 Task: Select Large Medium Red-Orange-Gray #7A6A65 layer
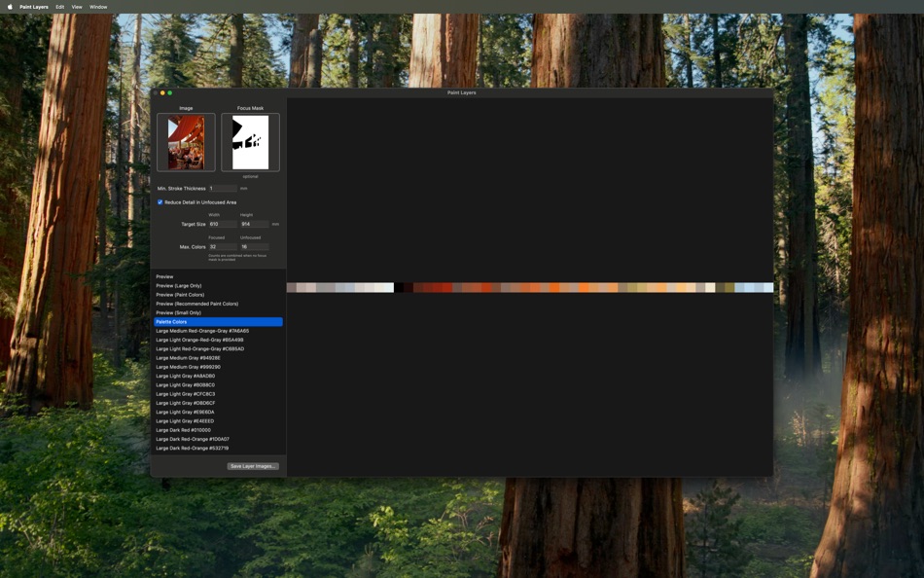tap(218, 331)
